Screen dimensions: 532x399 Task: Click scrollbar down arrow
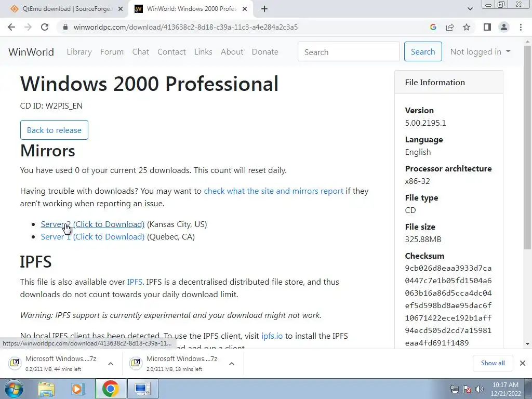pyautogui.click(x=527, y=344)
